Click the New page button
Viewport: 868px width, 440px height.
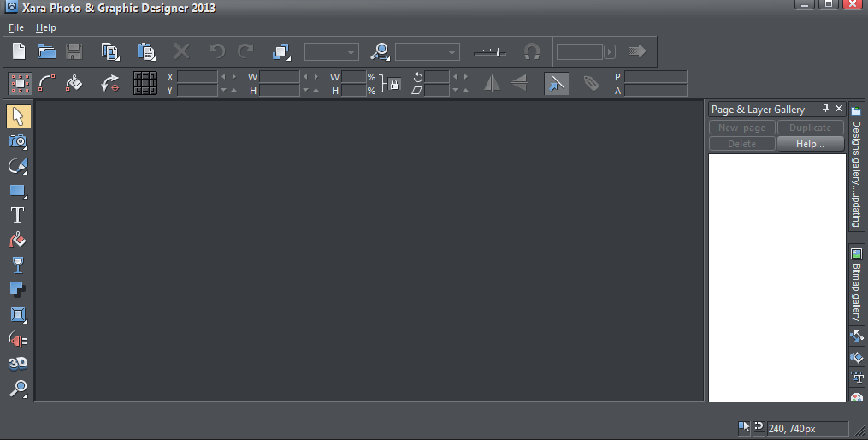click(741, 128)
